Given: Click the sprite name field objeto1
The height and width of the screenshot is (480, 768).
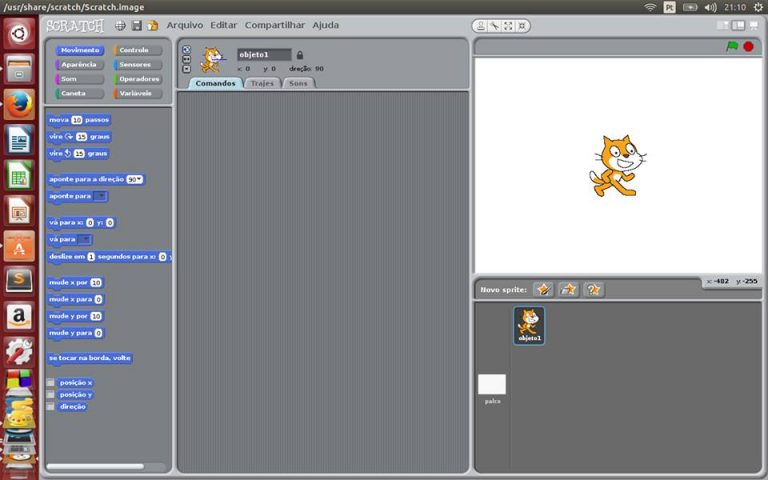Looking at the screenshot, I should 264,54.
